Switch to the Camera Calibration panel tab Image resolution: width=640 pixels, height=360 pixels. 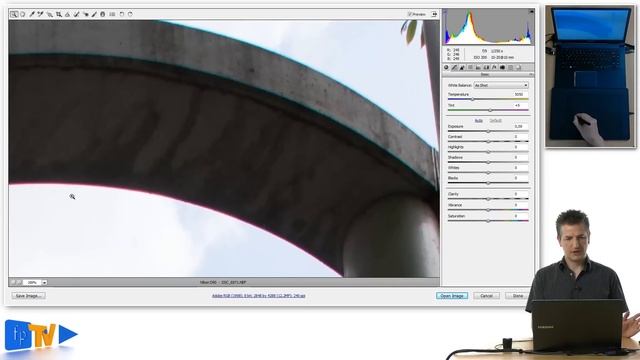(x=502, y=67)
